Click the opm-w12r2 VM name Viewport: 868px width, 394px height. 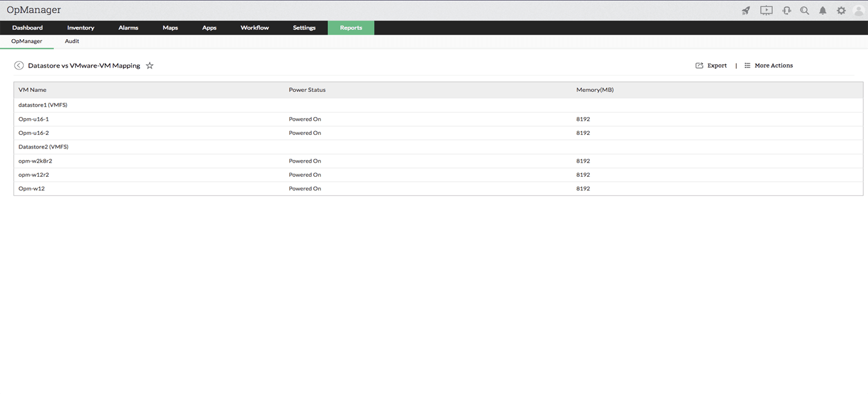pyautogui.click(x=34, y=175)
